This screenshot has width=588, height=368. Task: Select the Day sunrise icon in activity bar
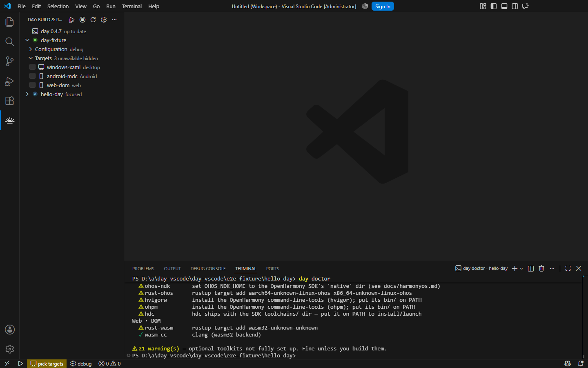(x=9, y=120)
